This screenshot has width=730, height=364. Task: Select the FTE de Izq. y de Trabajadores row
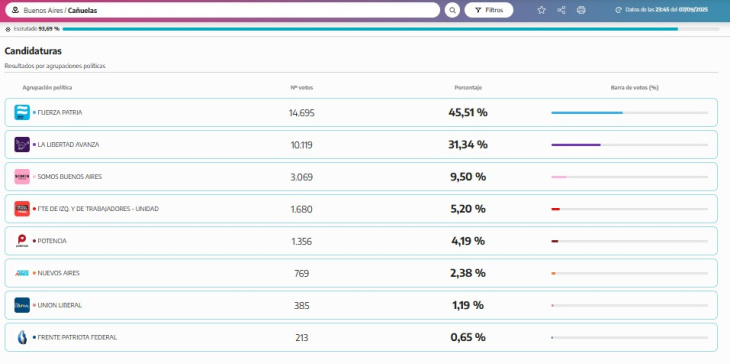tap(361, 209)
